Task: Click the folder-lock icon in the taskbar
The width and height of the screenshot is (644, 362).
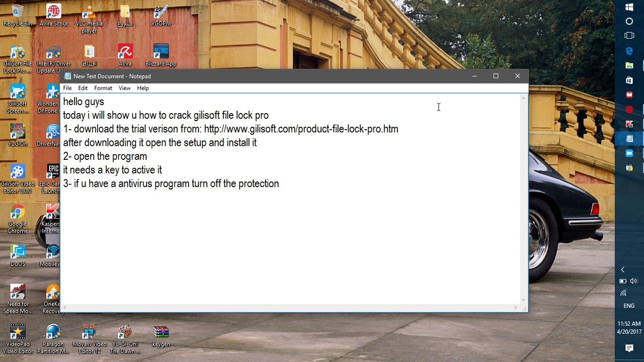Action: point(629,167)
